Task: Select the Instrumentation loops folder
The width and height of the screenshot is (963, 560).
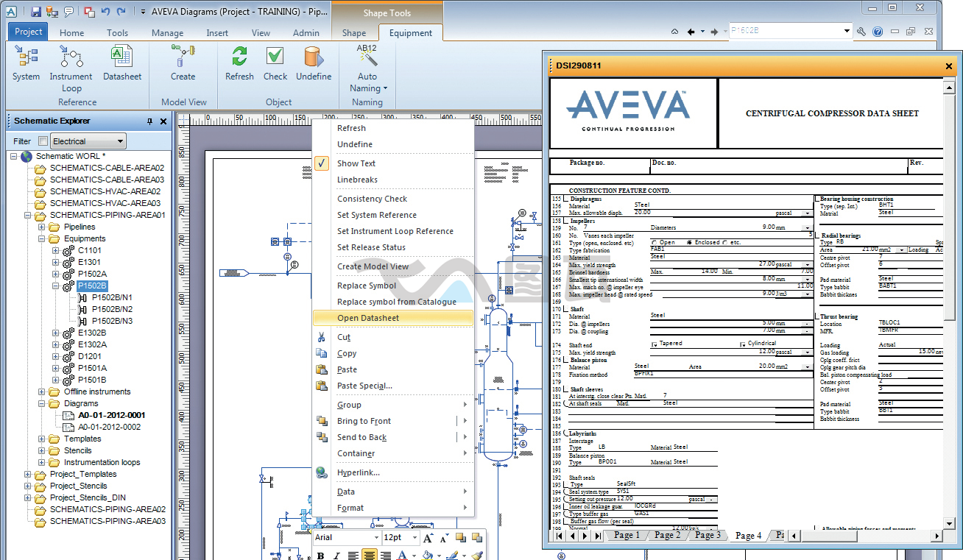Action: pos(102,462)
